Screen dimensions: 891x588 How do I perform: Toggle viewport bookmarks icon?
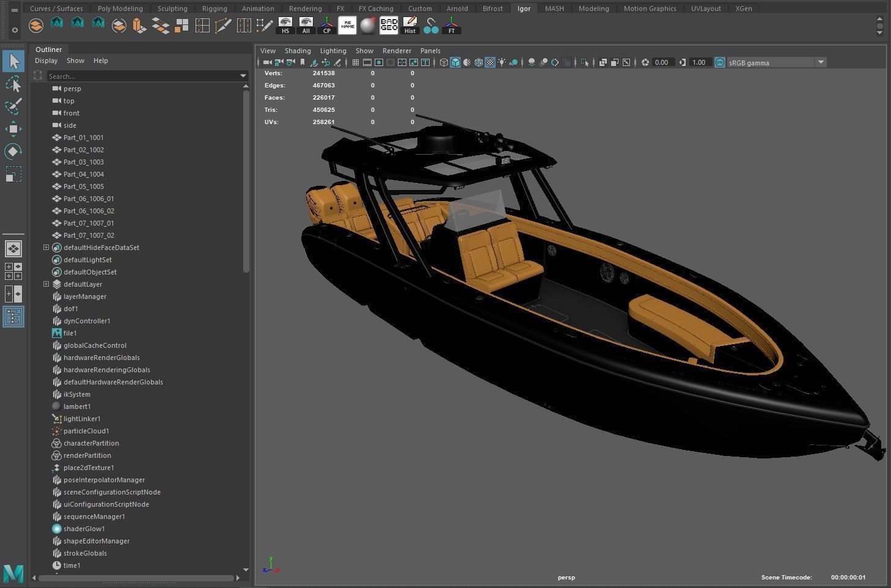point(302,62)
